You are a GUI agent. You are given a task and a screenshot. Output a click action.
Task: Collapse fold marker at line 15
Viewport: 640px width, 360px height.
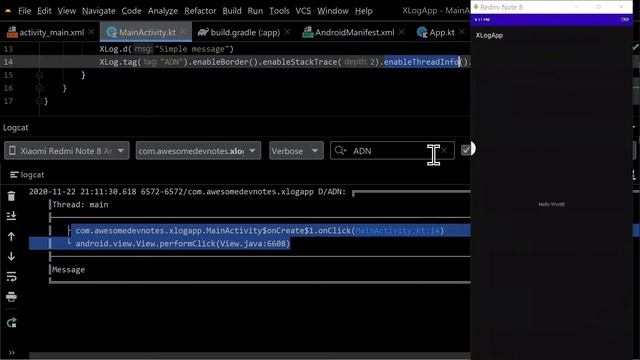tap(40, 75)
